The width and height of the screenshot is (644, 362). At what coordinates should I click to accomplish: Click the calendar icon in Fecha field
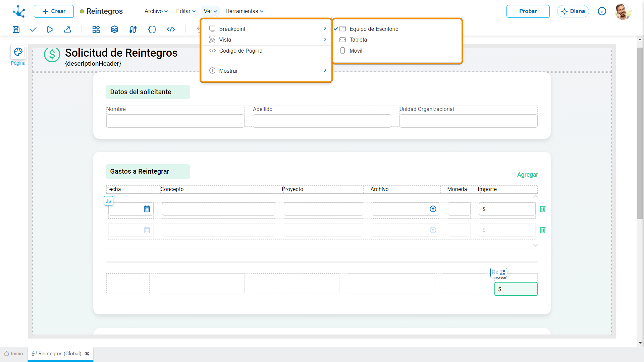(x=147, y=209)
